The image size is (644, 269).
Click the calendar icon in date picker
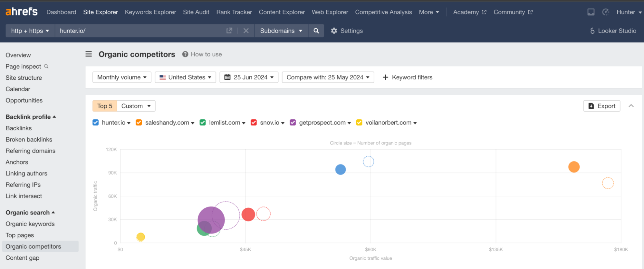click(227, 77)
